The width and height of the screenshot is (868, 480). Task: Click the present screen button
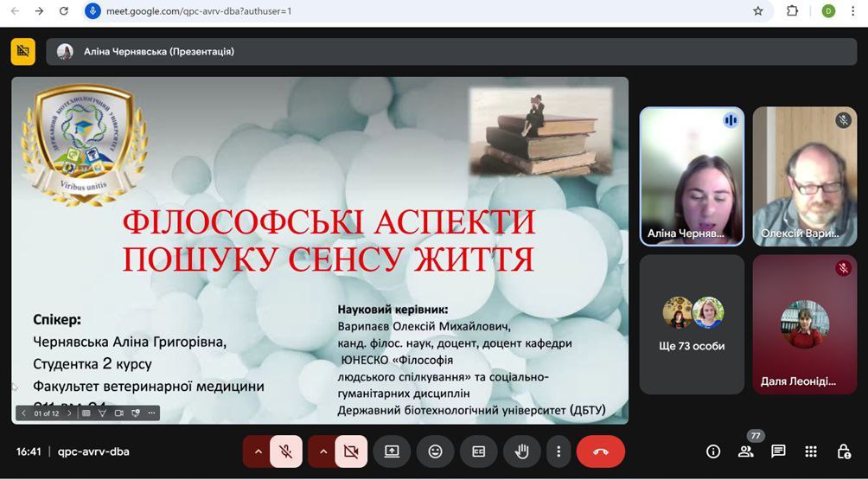click(x=392, y=451)
